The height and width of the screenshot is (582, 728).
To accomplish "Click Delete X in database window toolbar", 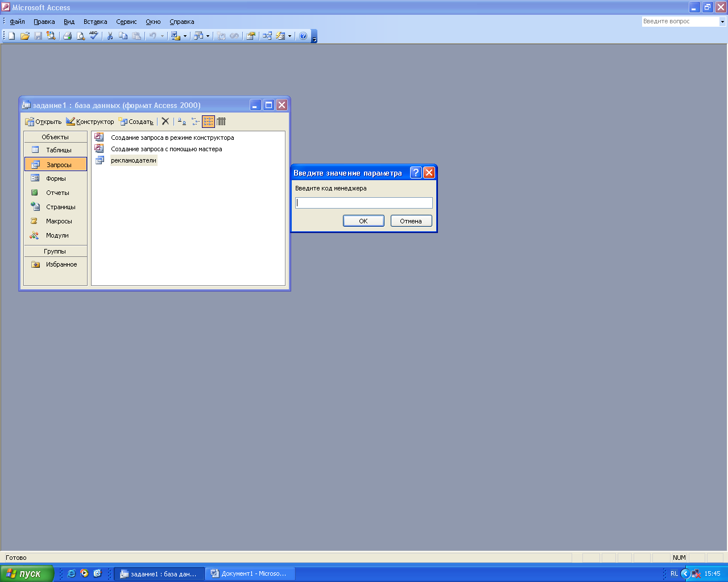I will tap(166, 121).
